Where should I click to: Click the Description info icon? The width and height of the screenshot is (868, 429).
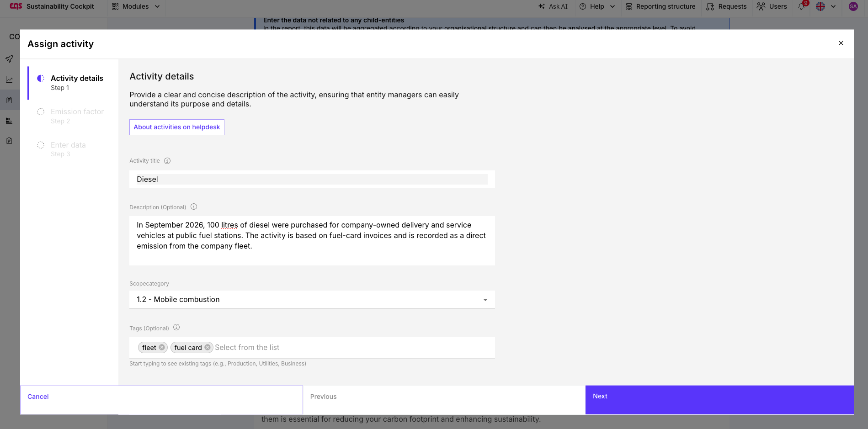[194, 207]
